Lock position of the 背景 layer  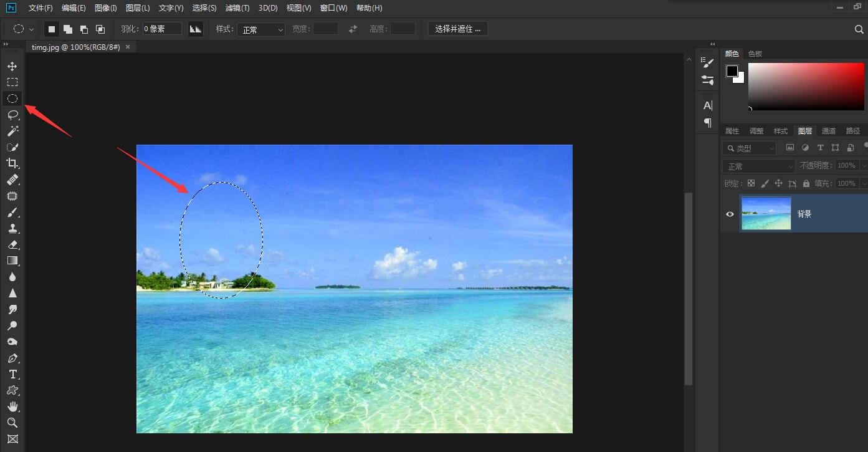[x=778, y=183]
